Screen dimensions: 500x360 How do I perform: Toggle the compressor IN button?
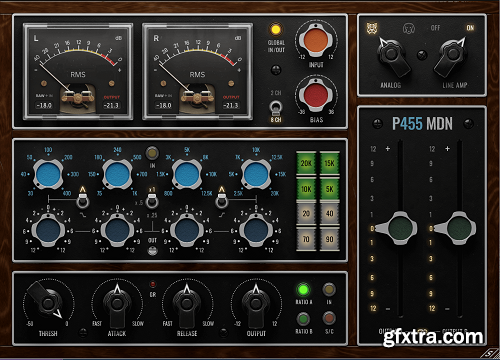329,290
